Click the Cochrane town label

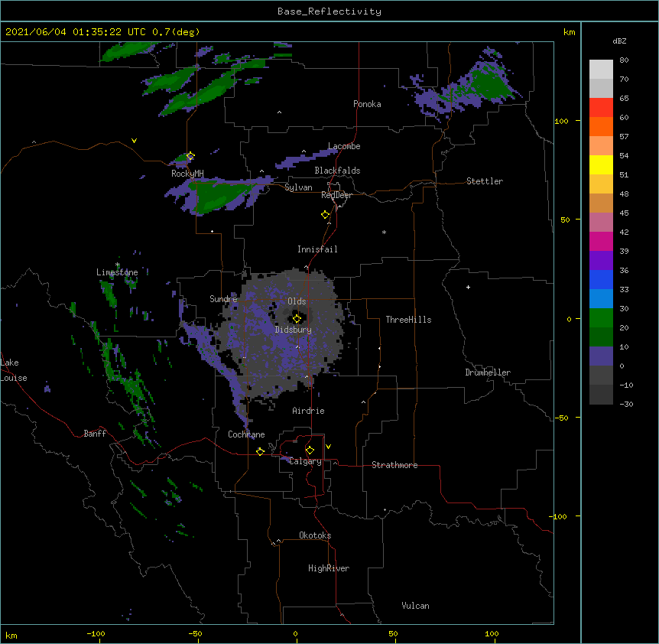click(x=246, y=434)
